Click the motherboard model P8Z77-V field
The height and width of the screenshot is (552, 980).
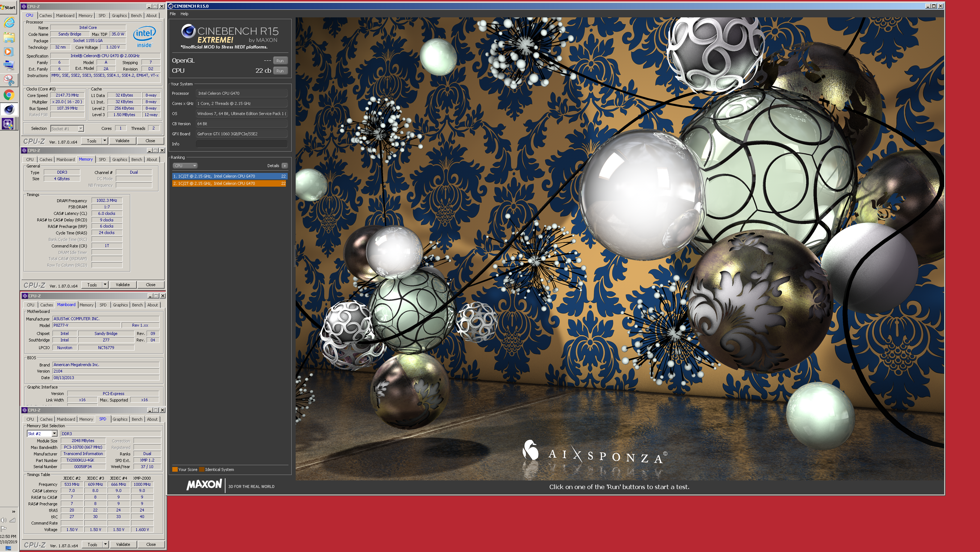click(x=86, y=326)
